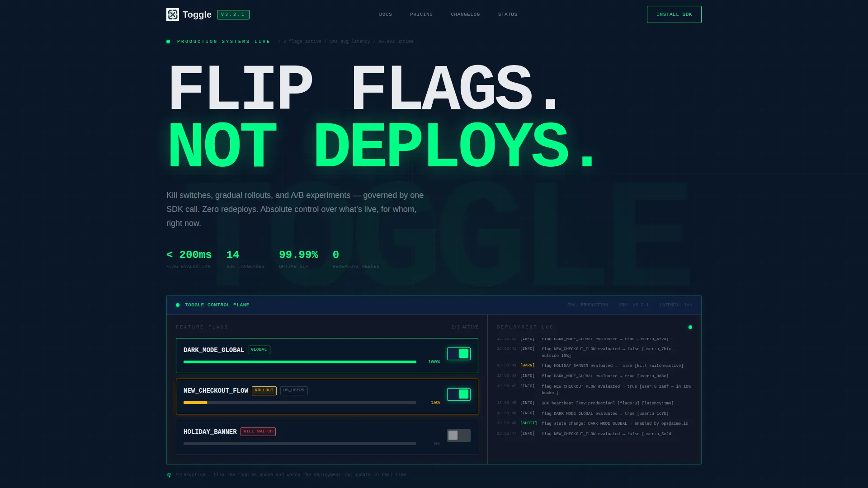The image size is (868, 488).
Task: Click the Toggle brand name
Action: [197, 14]
